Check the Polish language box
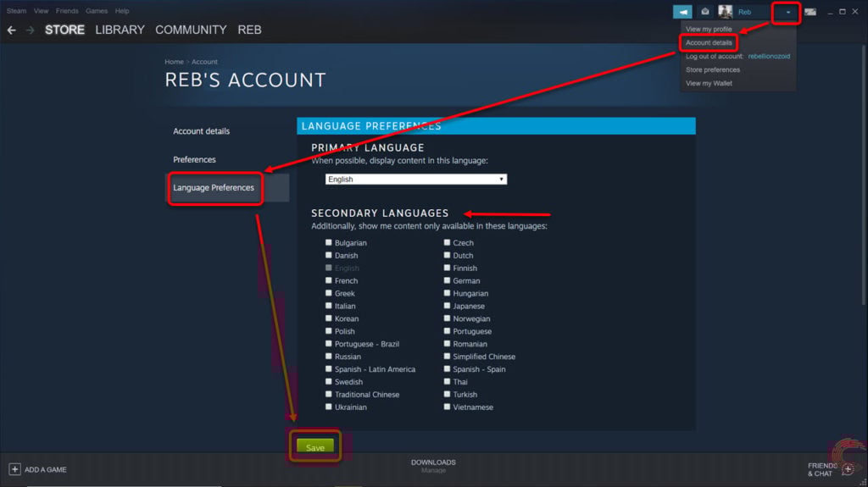Screen dimensions: 868x487 [x=328, y=331]
